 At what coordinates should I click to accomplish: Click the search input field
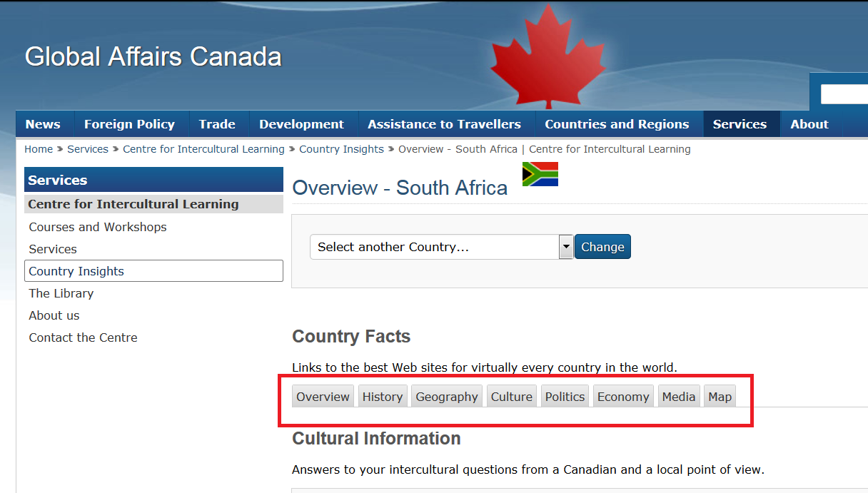(844, 94)
